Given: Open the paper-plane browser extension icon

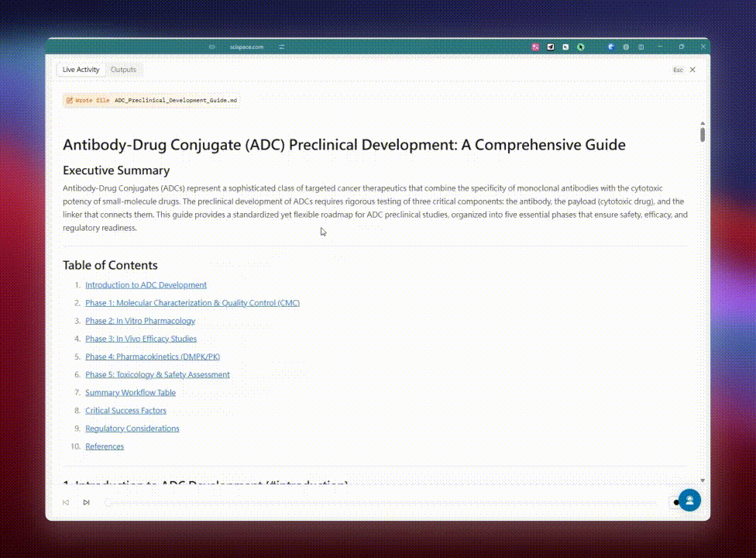Looking at the screenshot, I should point(551,46).
